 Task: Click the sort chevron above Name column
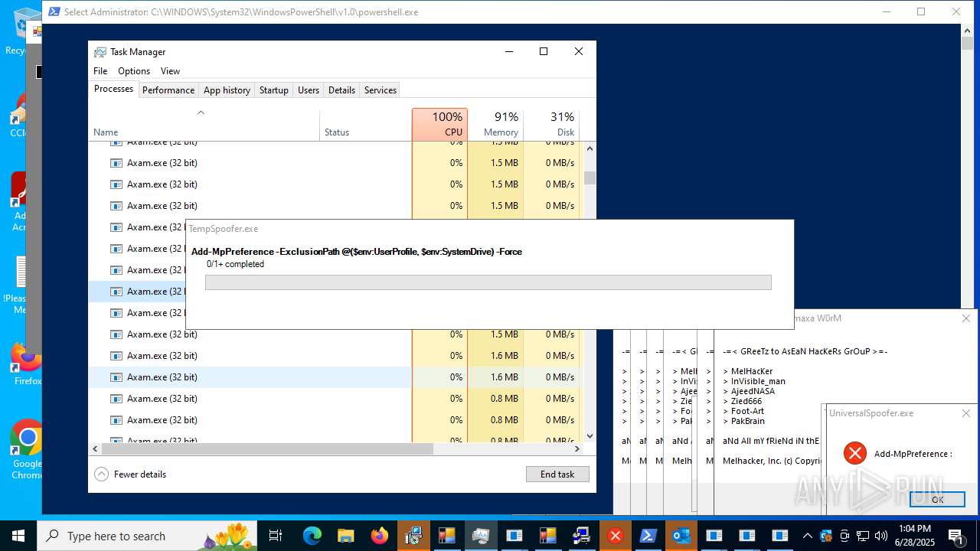[x=201, y=112]
